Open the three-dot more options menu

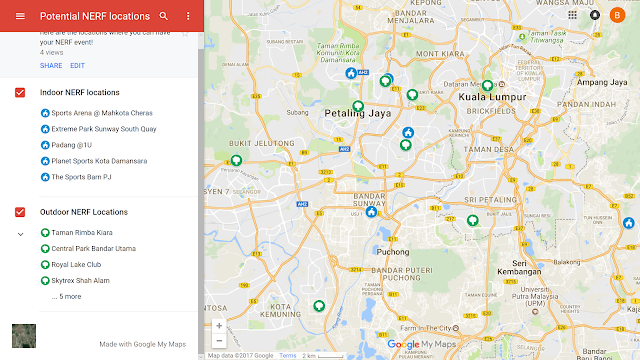[188, 16]
